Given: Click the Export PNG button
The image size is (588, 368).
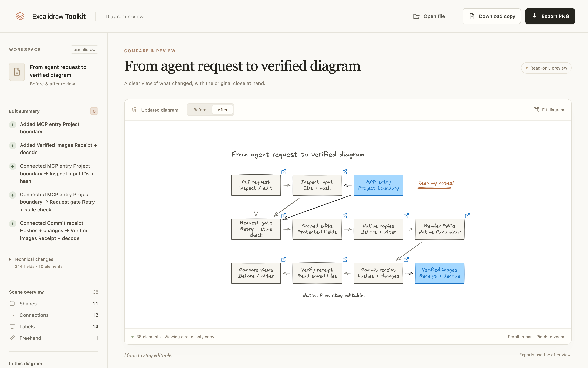Looking at the screenshot, I should point(550,16).
